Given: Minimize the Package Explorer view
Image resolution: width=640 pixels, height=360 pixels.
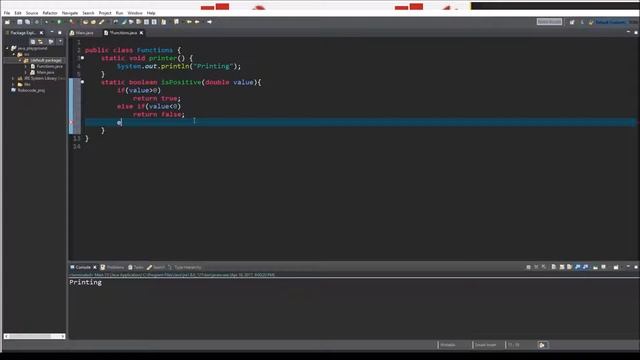Looking at the screenshot, I should pos(52,32).
